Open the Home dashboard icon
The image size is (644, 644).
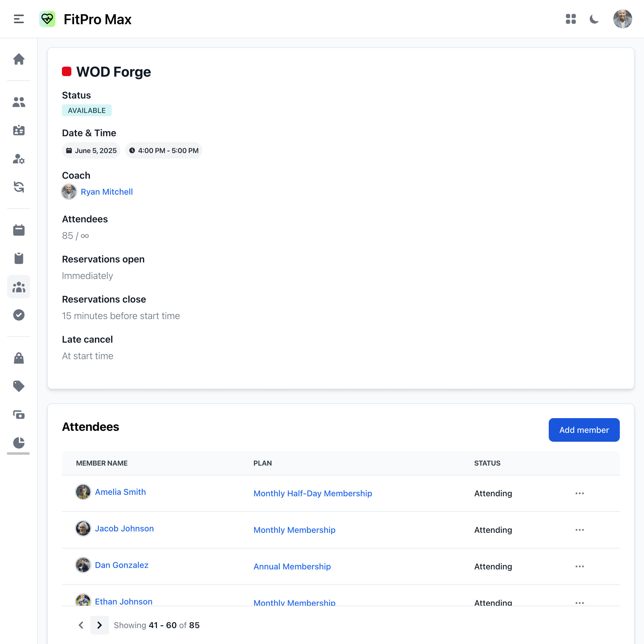[x=19, y=59]
